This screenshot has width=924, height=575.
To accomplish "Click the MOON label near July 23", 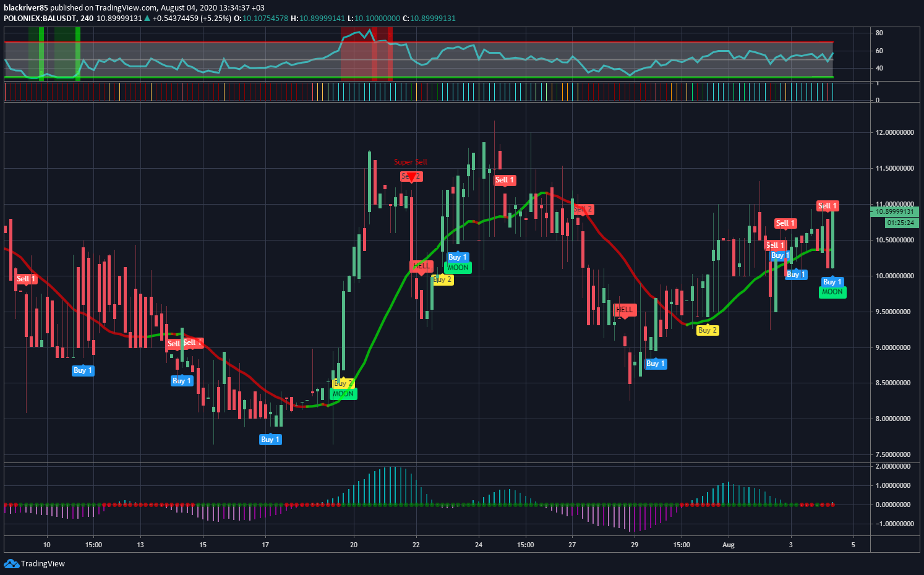I will coord(458,268).
